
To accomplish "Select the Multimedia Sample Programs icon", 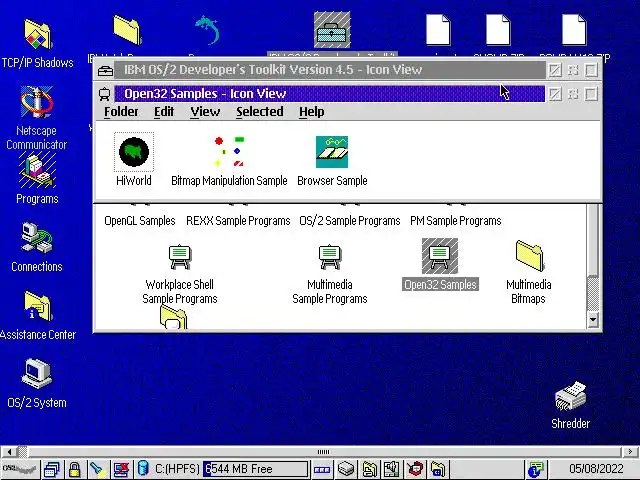I will [330, 257].
